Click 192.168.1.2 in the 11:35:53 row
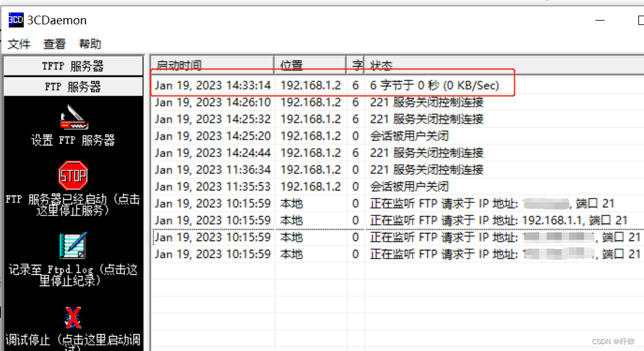 (x=311, y=187)
